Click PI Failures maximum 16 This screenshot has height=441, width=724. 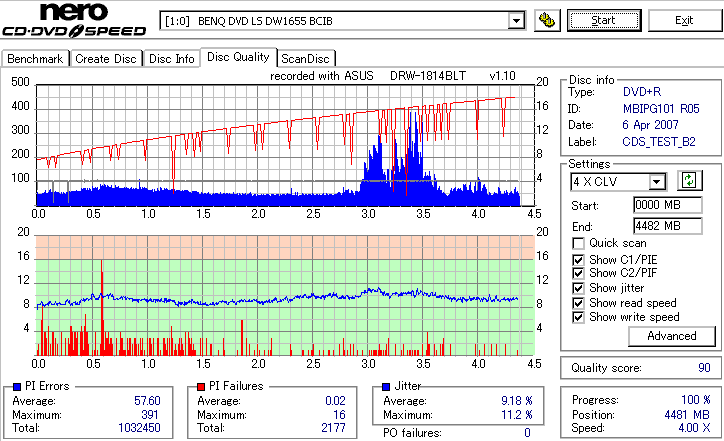339,415
